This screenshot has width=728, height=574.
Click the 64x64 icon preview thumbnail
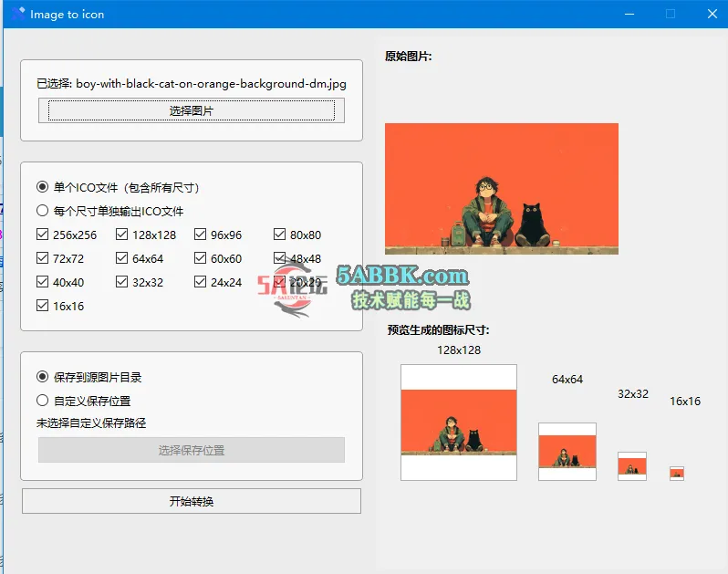point(567,452)
